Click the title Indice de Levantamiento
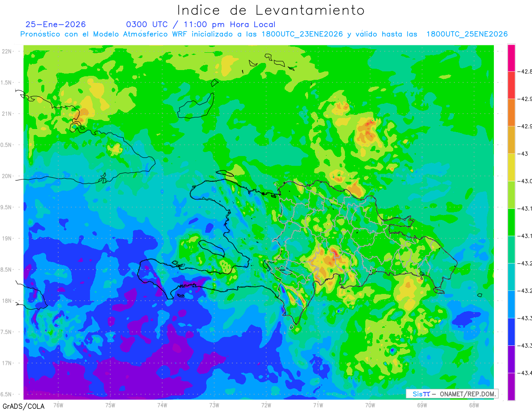 271,10
